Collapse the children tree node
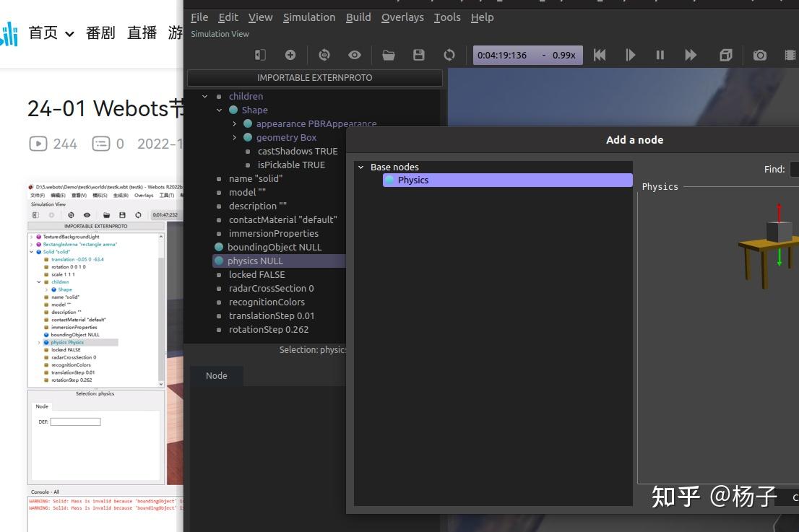The height and width of the screenshot is (532, 799). coord(205,96)
